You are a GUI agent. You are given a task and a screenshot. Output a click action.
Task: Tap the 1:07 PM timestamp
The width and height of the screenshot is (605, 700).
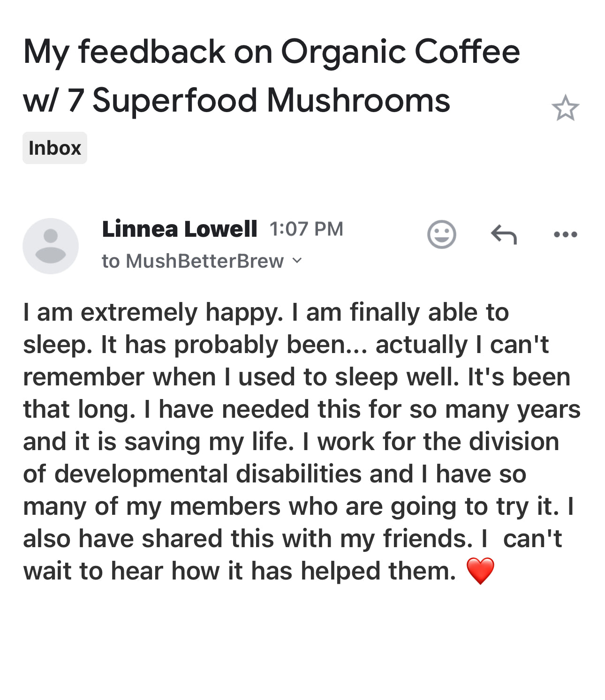point(306,229)
